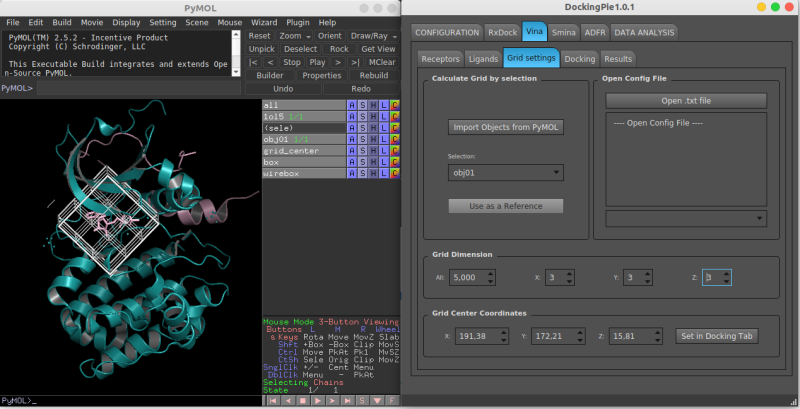The image size is (800, 409).
Task: Click the C color swatch for all
Action: (x=395, y=105)
